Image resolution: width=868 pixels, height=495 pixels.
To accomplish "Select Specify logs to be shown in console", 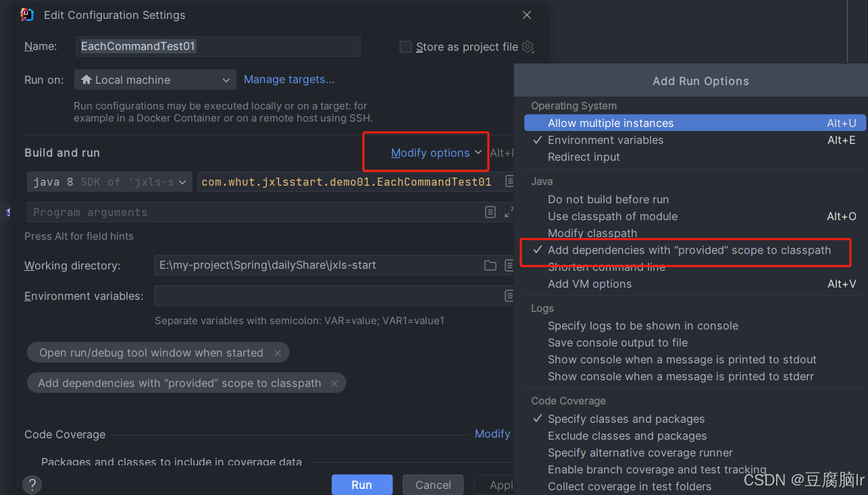I will pyautogui.click(x=695, y=325).
